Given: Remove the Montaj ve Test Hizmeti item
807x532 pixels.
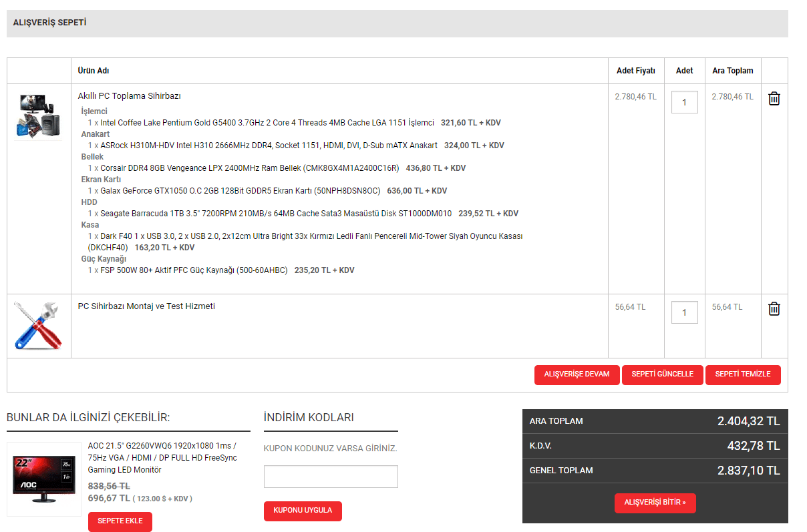Looking at the screenshot, I should pyautogui.click(x=774, y=309).
